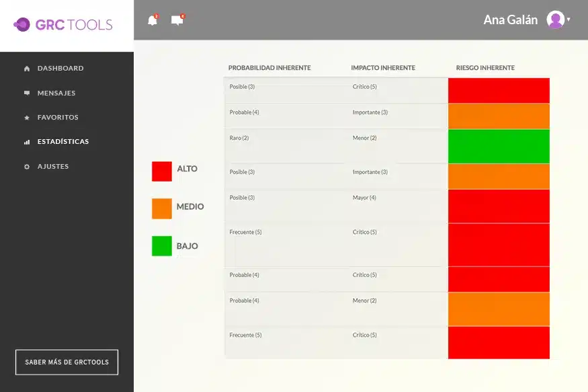Open the chat messages icon in the top bar
This screenshot has height=392, width=588.
[177, 20]
